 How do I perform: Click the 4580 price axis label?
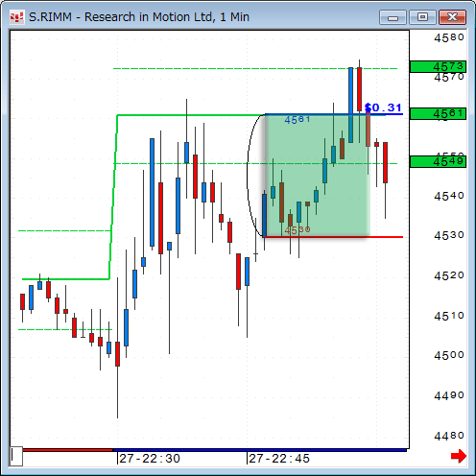pos(449,37)
